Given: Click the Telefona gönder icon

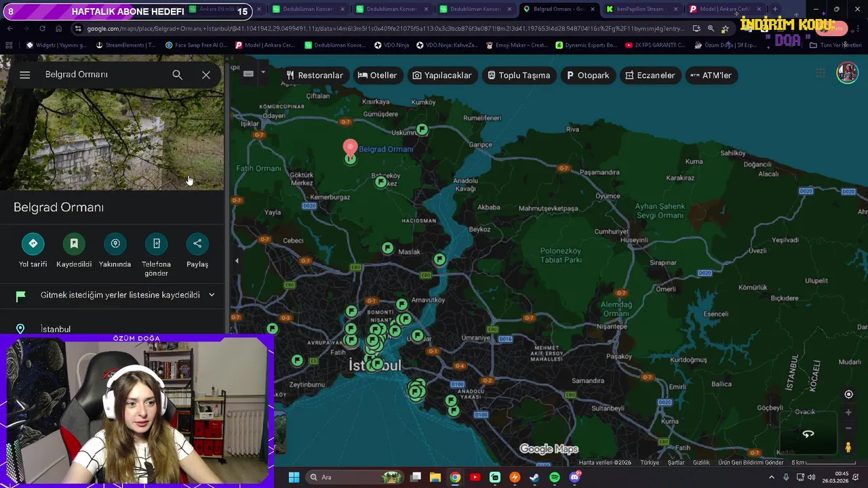Looking at the screenshot, I should [x=157, y=243].
